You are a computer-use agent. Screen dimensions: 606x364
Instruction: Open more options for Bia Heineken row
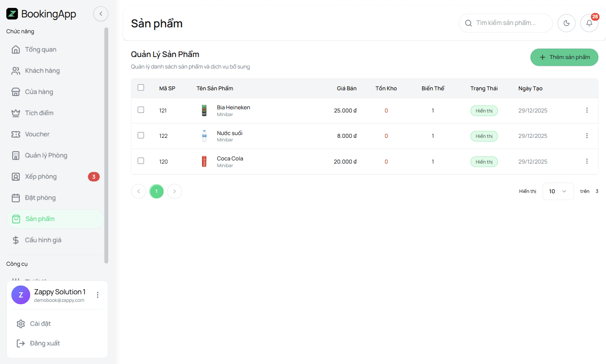(x=587, y=111)
